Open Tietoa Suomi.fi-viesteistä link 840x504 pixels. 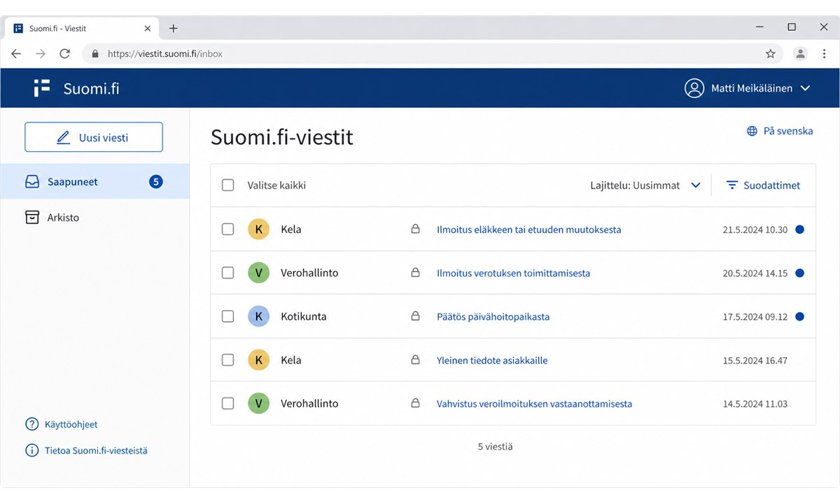[x=86, y=451]
